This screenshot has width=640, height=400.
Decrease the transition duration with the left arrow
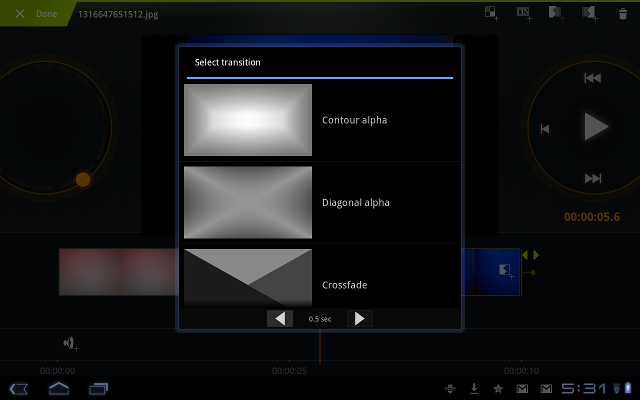pos(280,319)
